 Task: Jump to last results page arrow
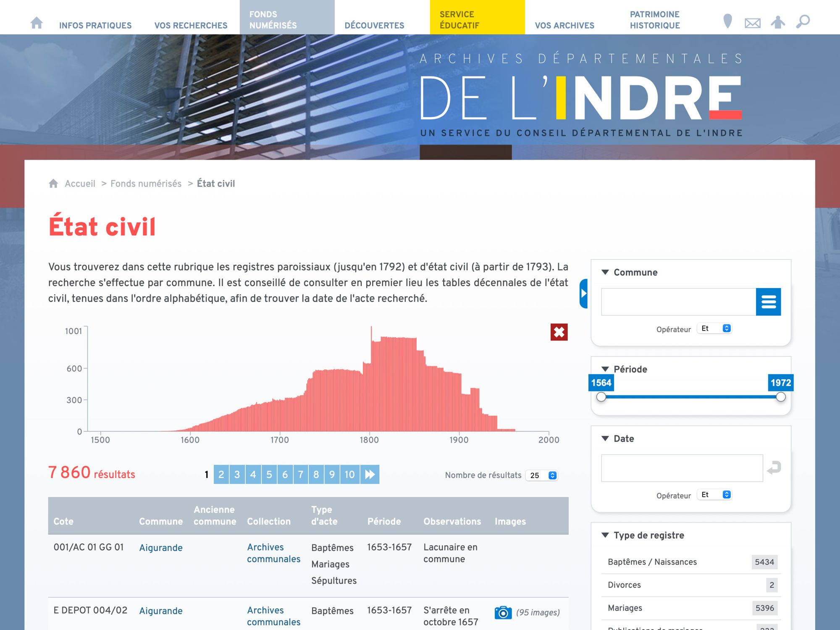[x=370, y=474]
